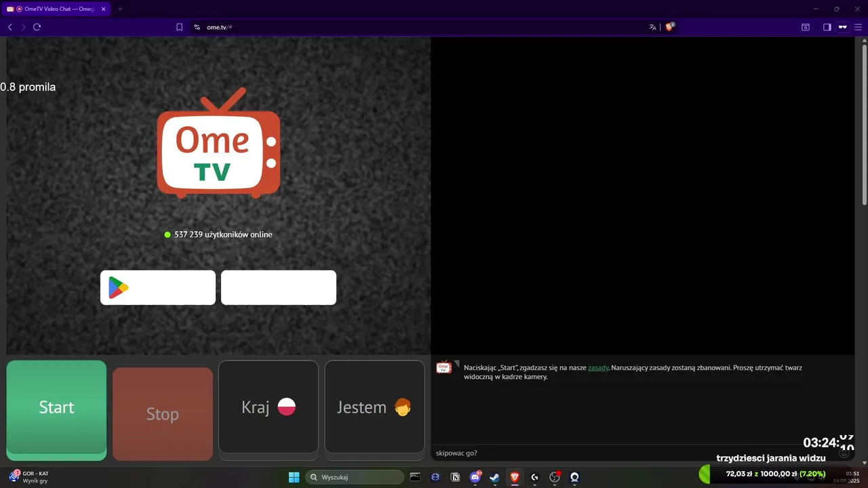Viewport: 868px width, 488px height.
Task: Open the zasady rules link
Action: pyautogui.click(x=598, y=367)
